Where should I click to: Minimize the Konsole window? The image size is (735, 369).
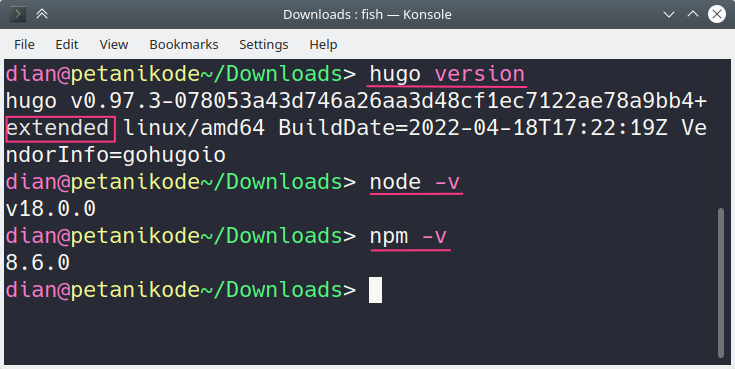click(x=669, y=15)
